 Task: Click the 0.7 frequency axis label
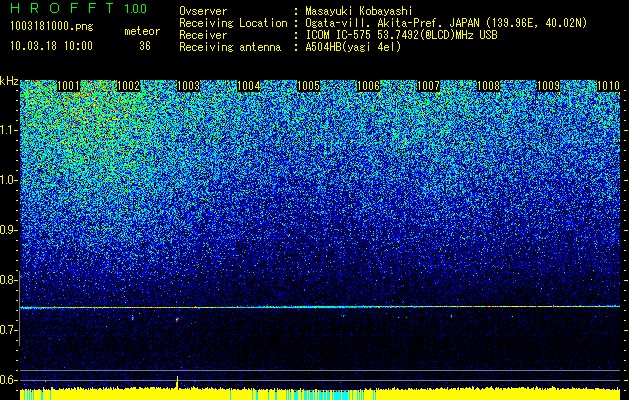[8, 330]
